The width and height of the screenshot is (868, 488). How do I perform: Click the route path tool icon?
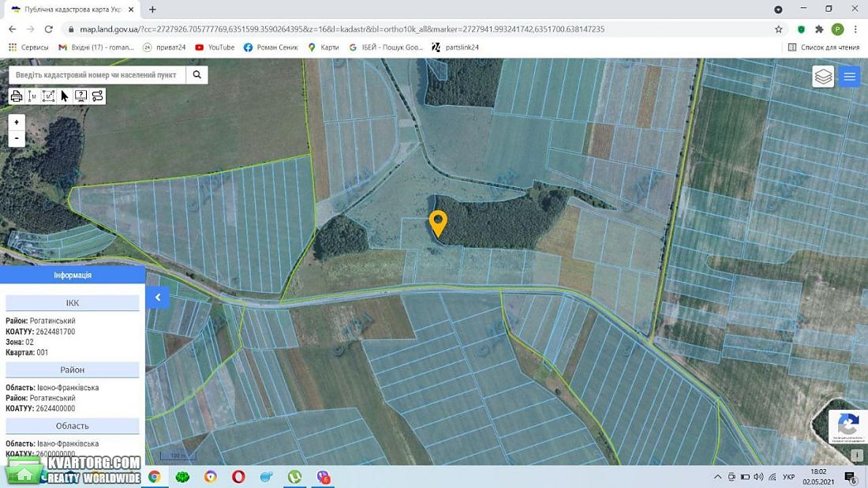pyautogui.click(x=97, y=96)
